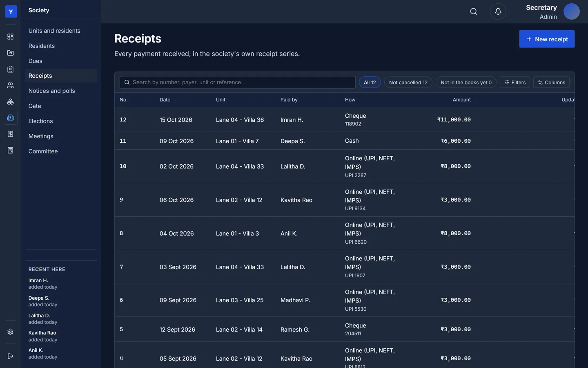This screenshot has width=588, height=368.
Task: Click the search magnifier icon in top bar
Action: click(474, 11)
